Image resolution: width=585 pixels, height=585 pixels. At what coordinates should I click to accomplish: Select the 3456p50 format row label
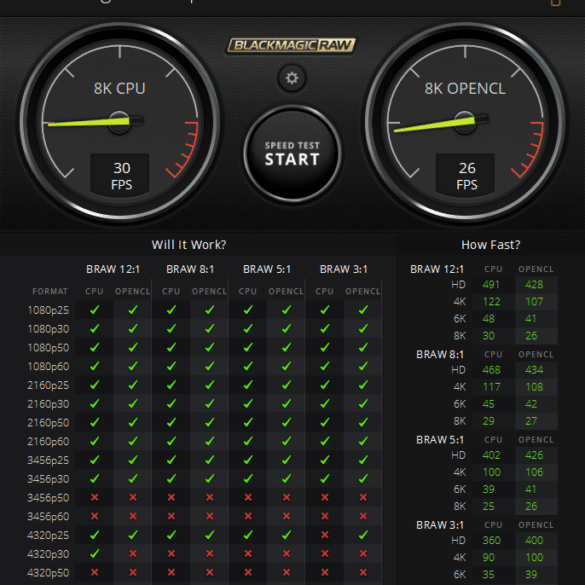click(49, 498)
